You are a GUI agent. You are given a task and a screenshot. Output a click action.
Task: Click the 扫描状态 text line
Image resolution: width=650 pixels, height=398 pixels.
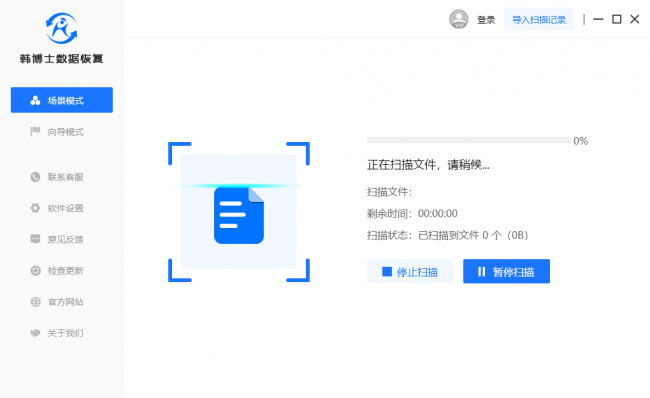[448, 235]
